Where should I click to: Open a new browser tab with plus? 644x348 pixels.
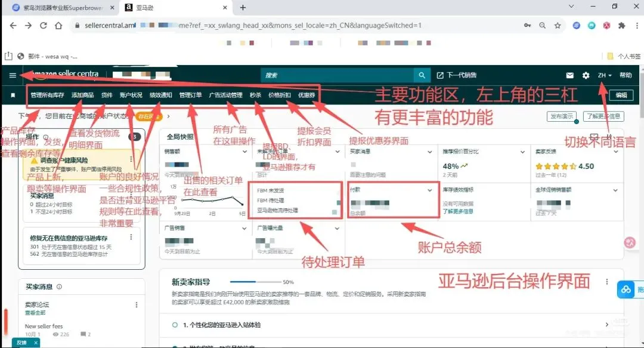[243, 7]
